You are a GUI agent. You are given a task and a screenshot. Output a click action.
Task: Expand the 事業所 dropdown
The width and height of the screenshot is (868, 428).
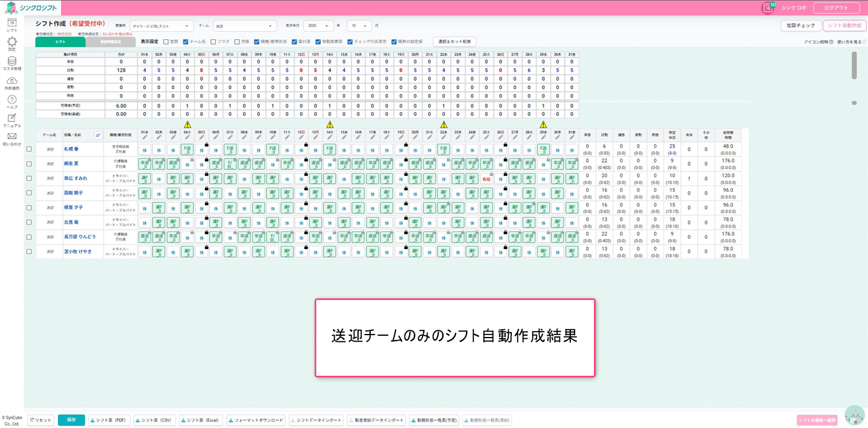162,26
